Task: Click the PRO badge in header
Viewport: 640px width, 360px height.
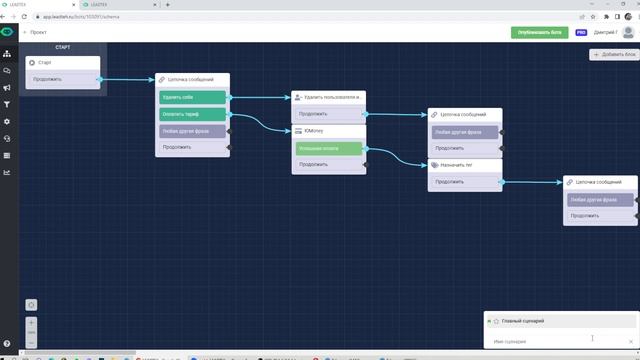Action: coord(581,32)
